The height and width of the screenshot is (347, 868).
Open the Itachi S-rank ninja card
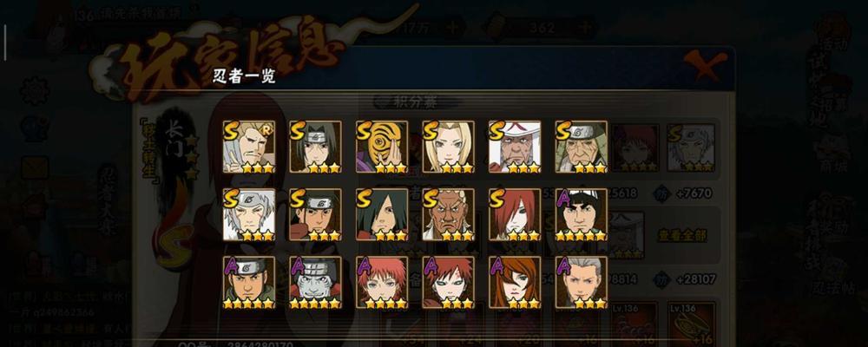[x=316, y=147]
